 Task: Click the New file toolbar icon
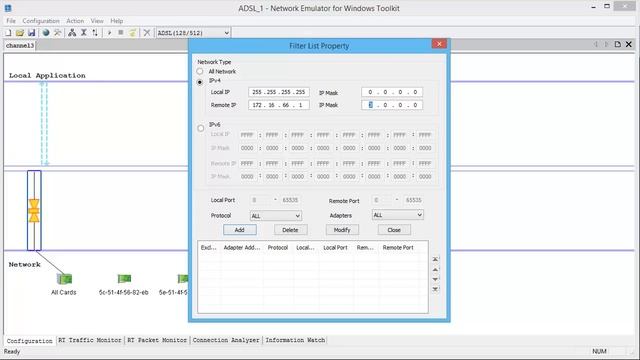8,33
